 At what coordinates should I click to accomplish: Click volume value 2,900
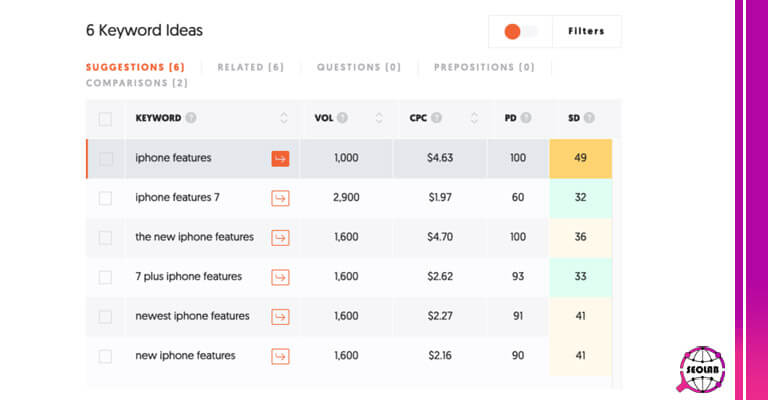[346, 198]
